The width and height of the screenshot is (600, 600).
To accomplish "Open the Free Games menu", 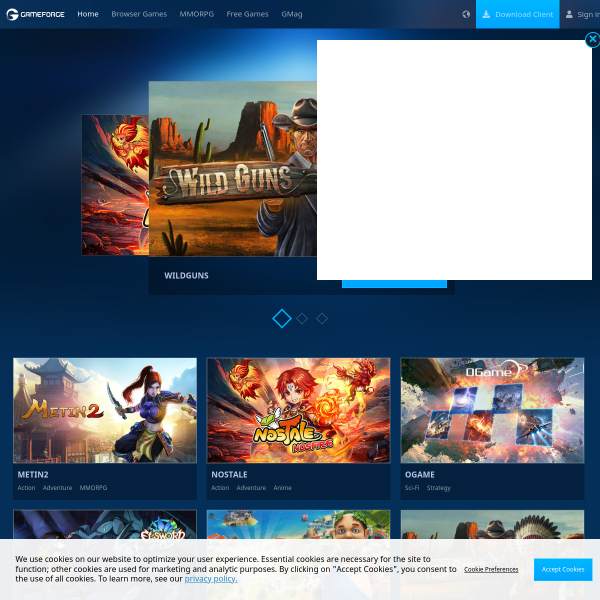I will [x=247, y=14].
